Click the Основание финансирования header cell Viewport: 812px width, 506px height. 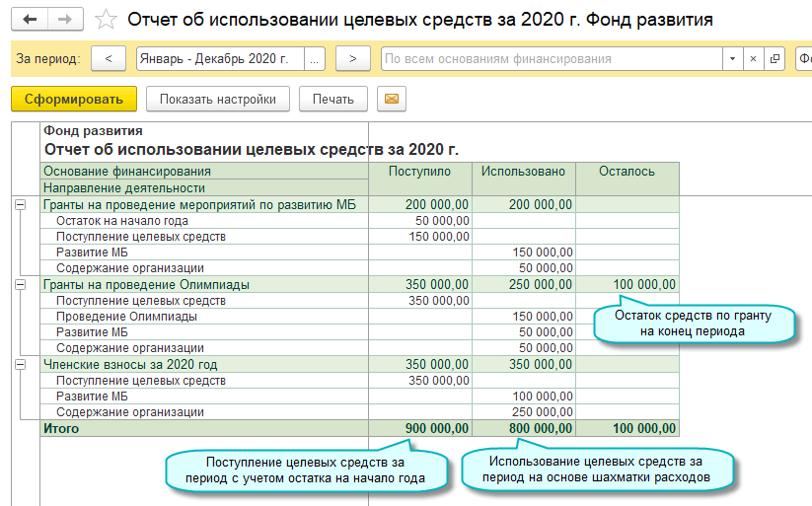(x=204, y=171)
